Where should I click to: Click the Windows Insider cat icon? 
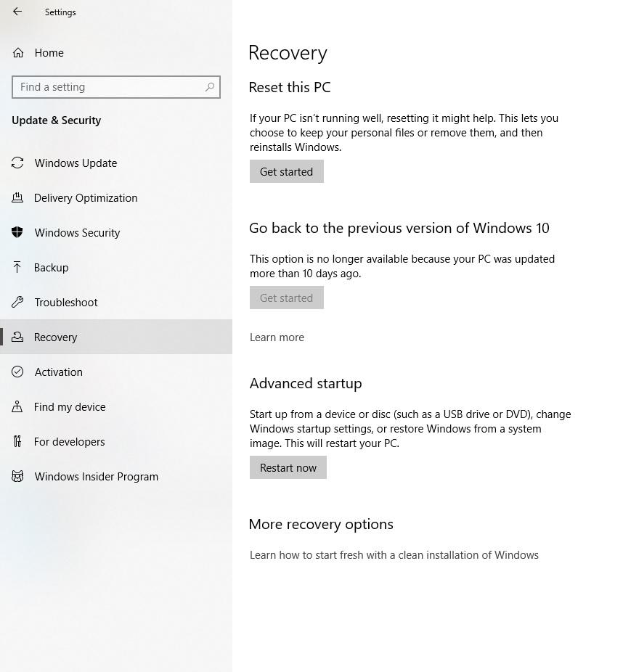[x=17, y=476]
